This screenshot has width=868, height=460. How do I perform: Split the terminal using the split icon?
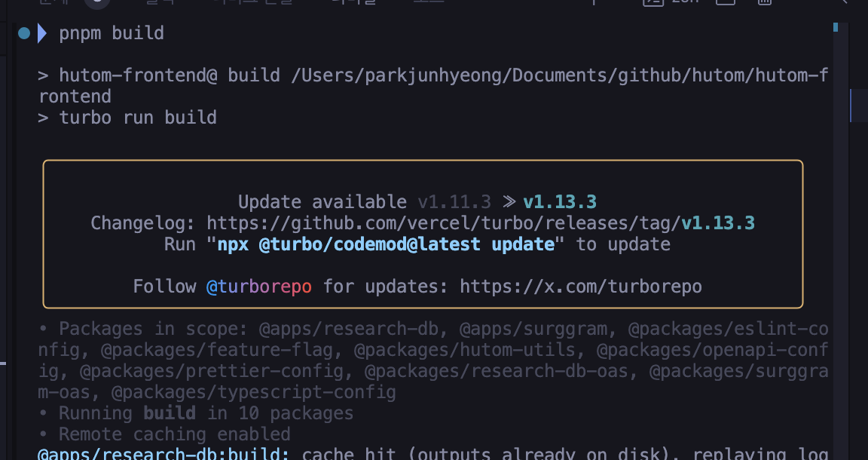coord(725,2)
